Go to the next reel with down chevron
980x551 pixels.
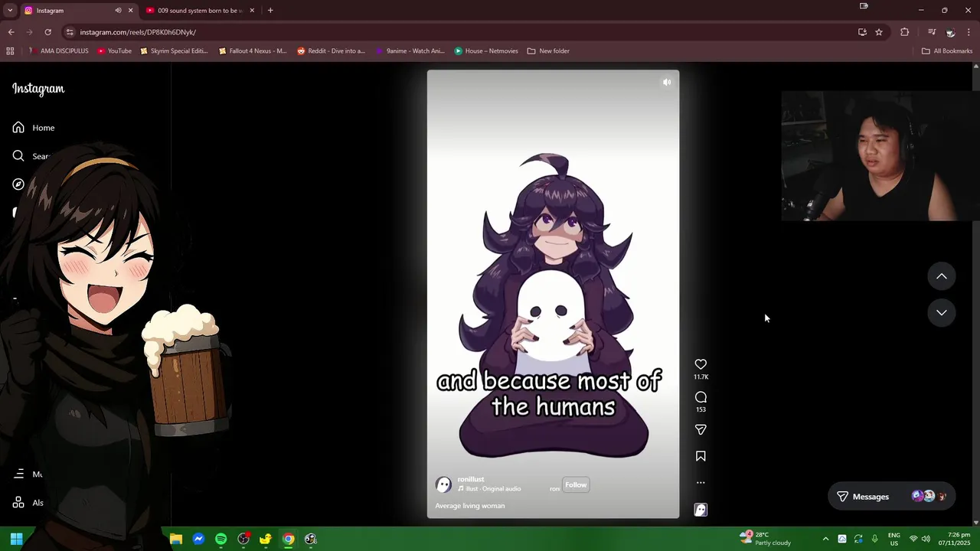point(942,312)
